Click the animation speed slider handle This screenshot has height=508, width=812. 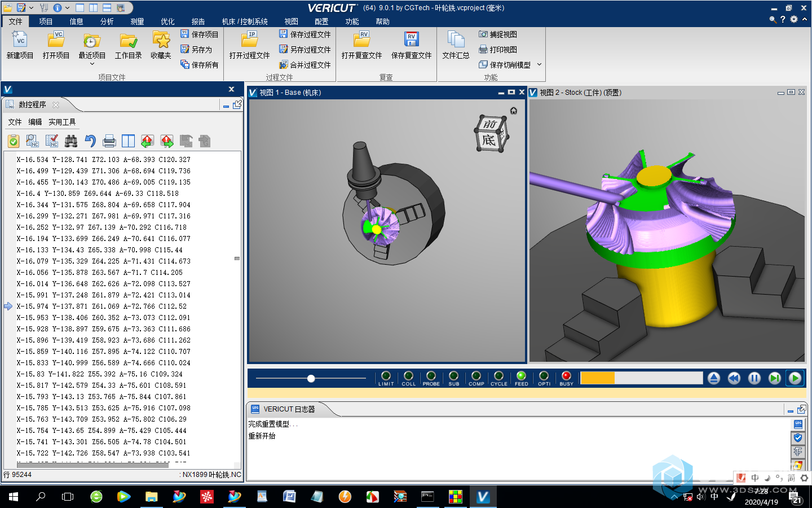pyautogui.click(x=311, y=378)
